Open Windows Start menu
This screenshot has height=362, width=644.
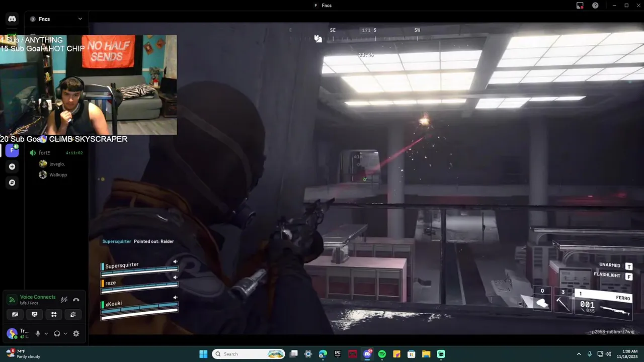[x=203, y=354]
